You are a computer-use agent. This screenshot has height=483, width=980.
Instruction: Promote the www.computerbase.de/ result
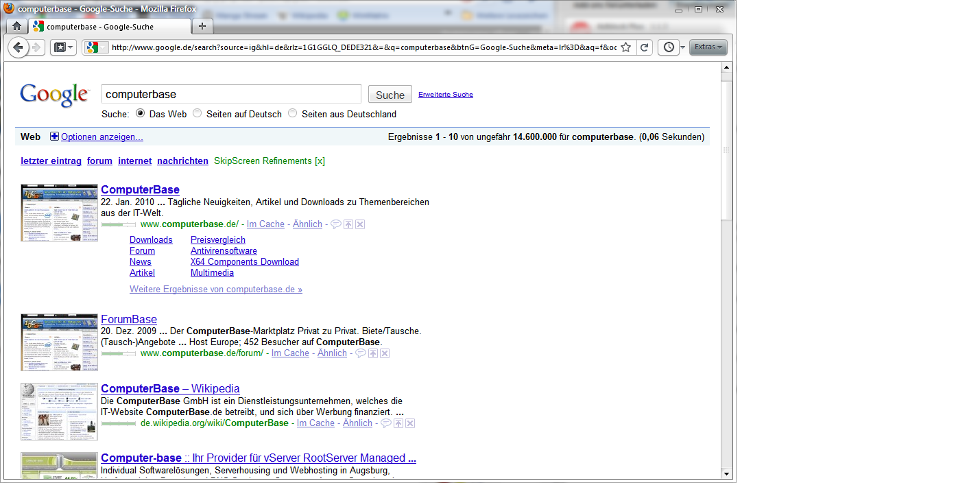pyautogui.click(x=348, y=224)
